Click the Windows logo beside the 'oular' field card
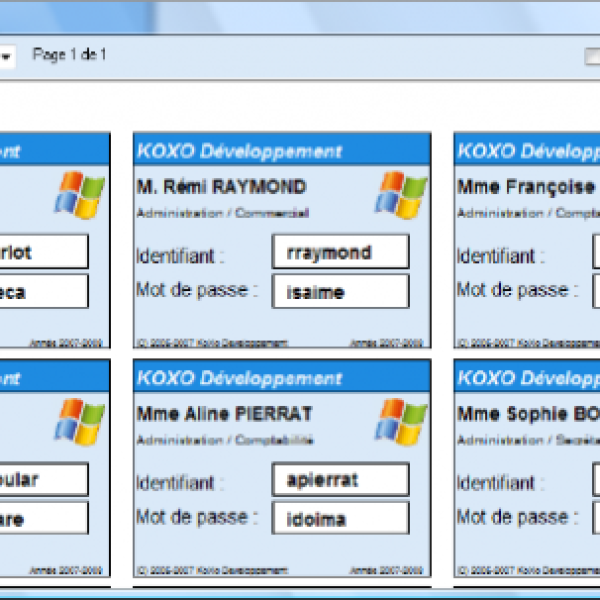Image resolution: width=600 pixels, height=600 pixels. click(79, 422)
